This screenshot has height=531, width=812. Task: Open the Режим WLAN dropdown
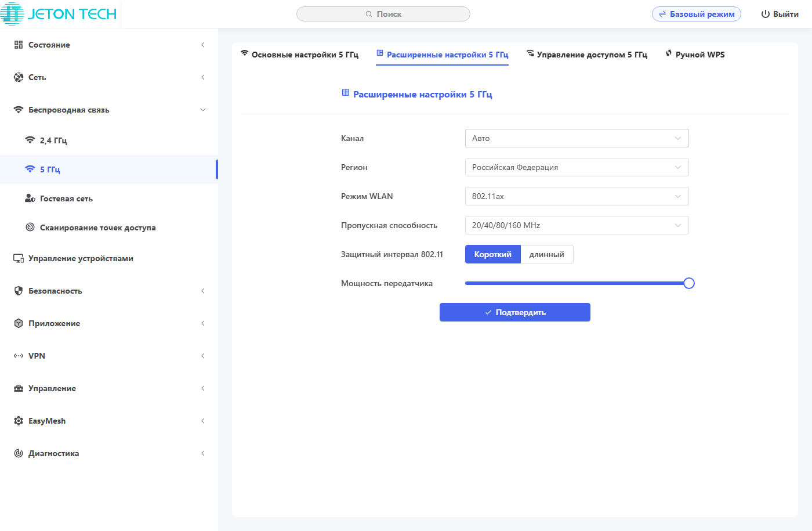(577, 196)
